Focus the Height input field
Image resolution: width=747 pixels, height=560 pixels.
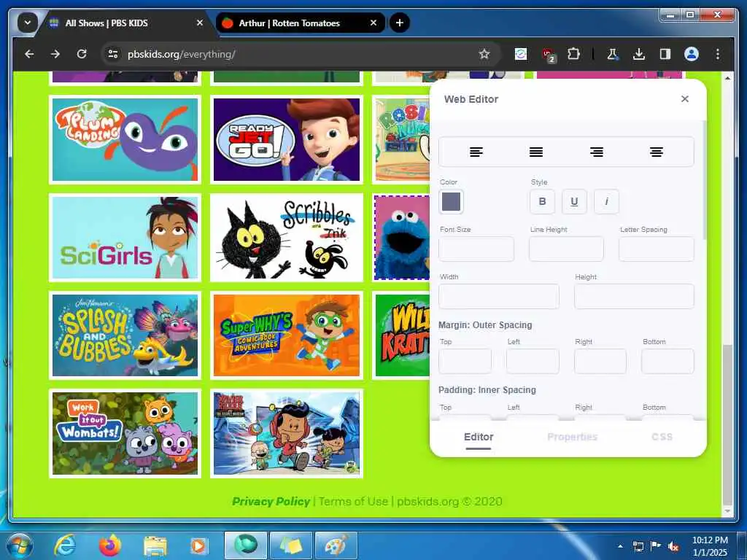pyautogui.click(x=634, y=296)
